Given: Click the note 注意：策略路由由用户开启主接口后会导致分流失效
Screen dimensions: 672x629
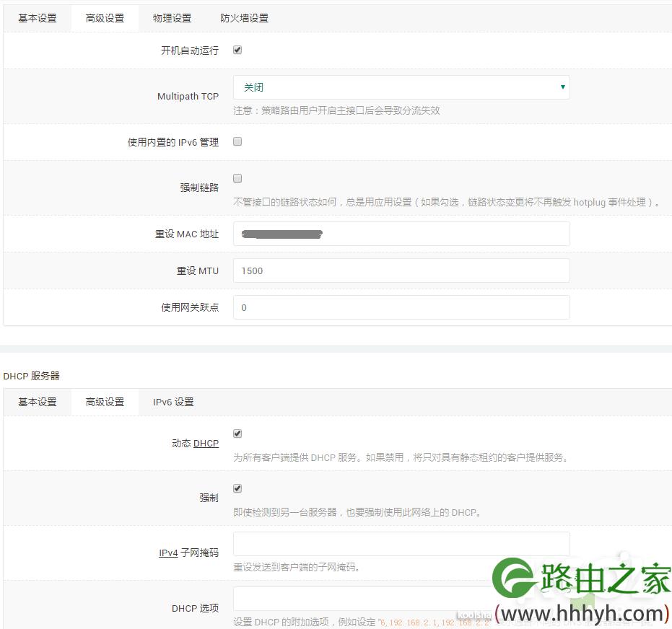Looking at the screenshot, I should (336, 111).
